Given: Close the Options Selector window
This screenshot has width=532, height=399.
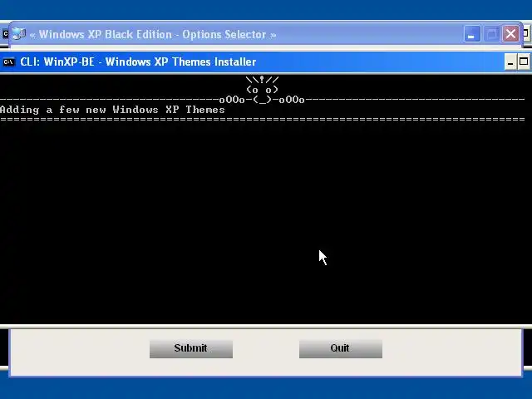Looking at the screenshot, I should [510, 34].
